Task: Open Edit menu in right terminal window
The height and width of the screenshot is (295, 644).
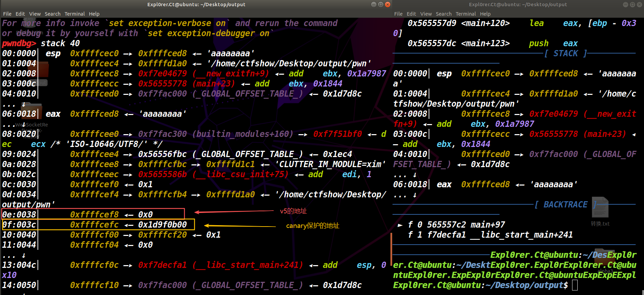Action: coord(411,14)
